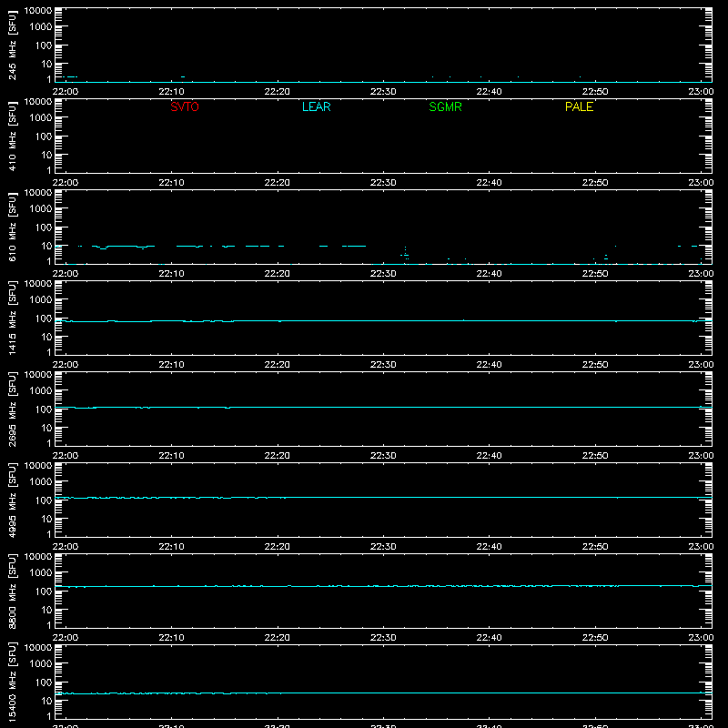Select the 15400 MHz [SFU] axis title
Viewport: 728px width, 728px height.
(x=12, y=682)
